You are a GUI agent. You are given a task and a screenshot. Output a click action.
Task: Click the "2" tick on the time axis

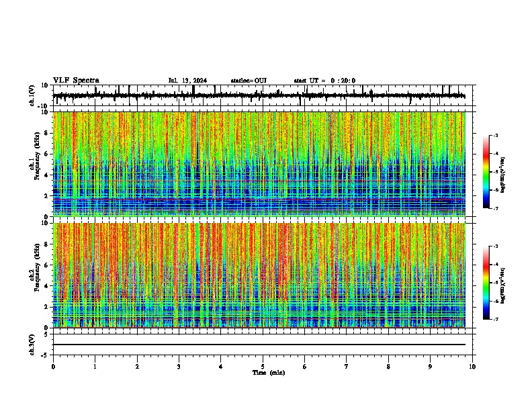(x=137, y=367)
